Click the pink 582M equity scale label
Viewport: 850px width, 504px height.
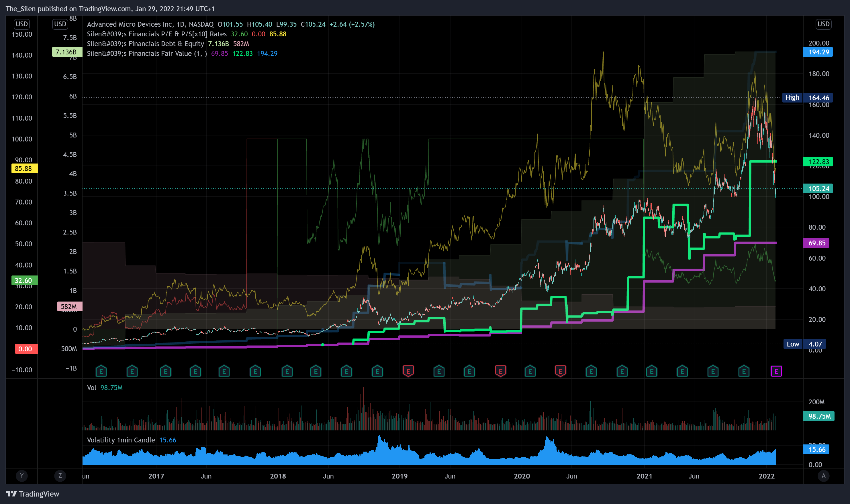coord(70,306)
